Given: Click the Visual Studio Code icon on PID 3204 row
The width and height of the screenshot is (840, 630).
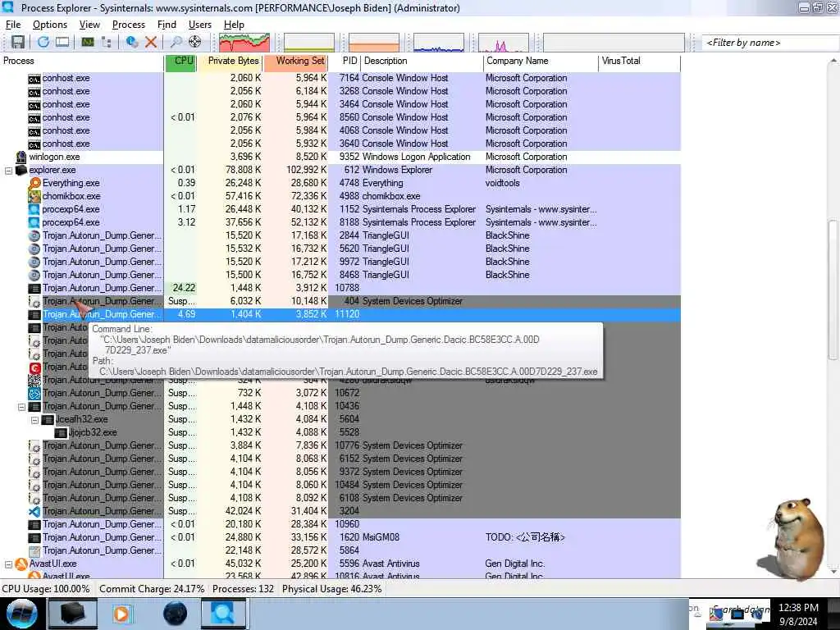Looking at the screenshot, I should click(x=34, y=512).
